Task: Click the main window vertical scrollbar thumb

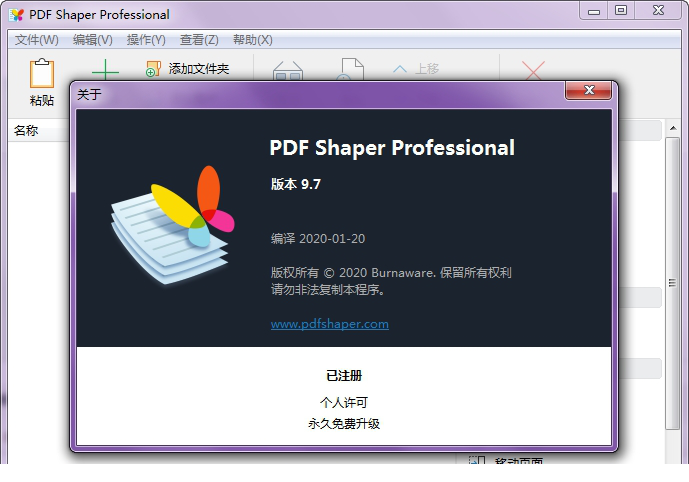Action: [x=672, y=283]
